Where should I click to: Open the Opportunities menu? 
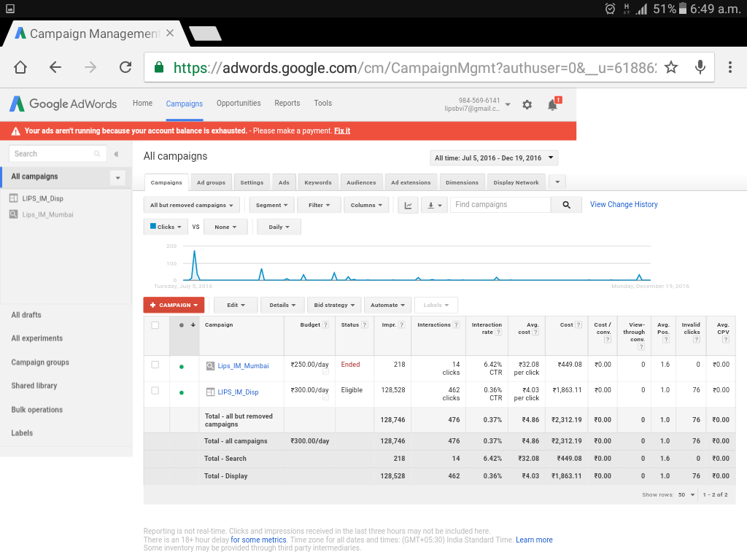(x=239, y=104)
